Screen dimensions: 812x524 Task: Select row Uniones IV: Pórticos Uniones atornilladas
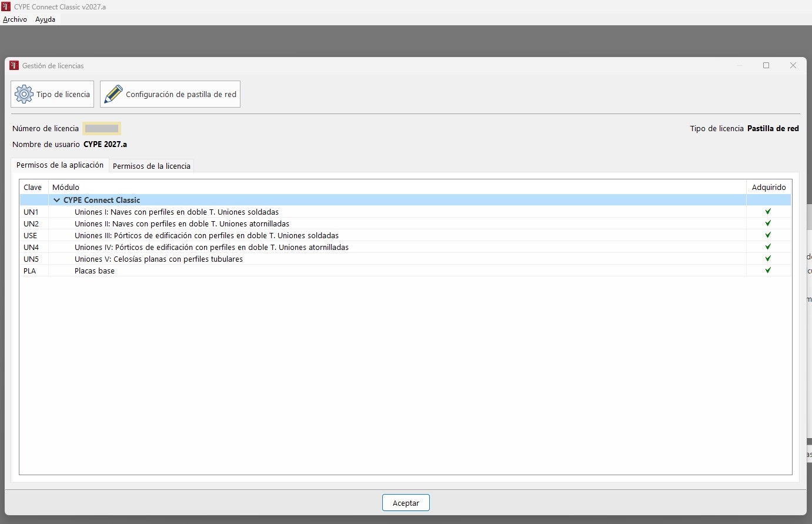[405, 247]
